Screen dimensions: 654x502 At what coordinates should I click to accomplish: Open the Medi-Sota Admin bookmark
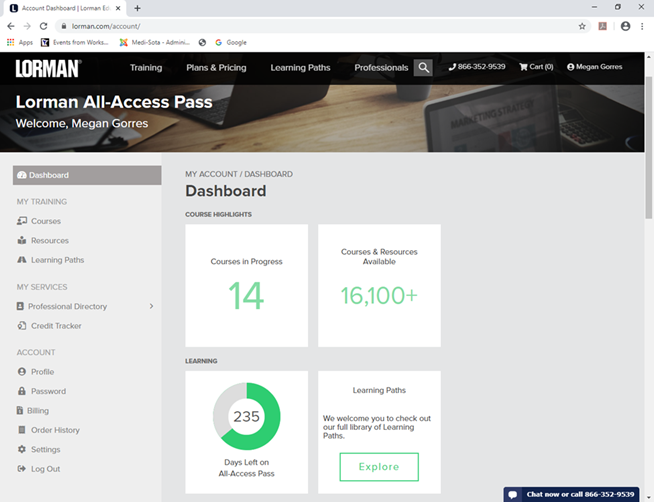pyautogui.click(x=155, y=43)
